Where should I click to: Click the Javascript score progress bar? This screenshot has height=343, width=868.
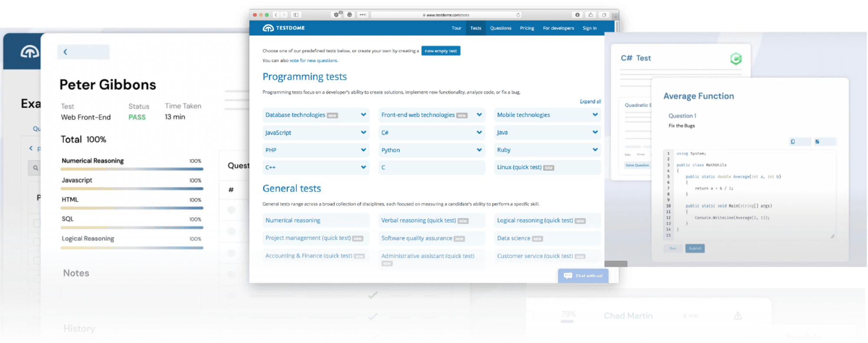tap(132, 189)
